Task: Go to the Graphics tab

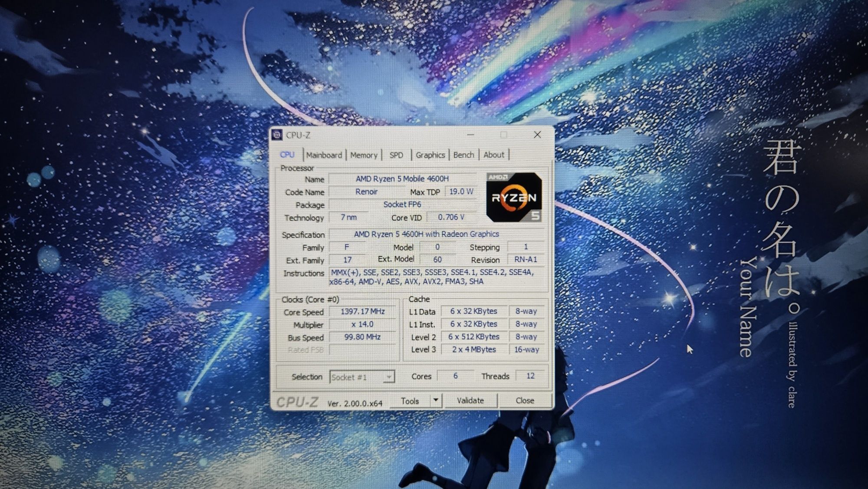Action: coord(430,155)
